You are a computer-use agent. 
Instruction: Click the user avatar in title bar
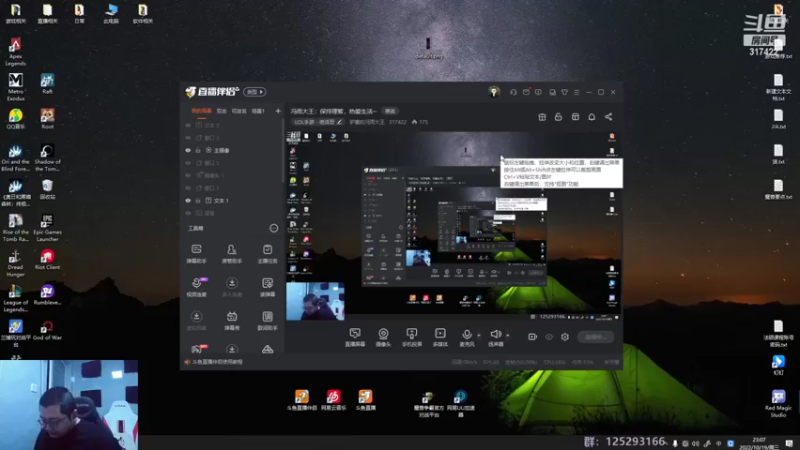pyautogui.click(x=494, y=92)
